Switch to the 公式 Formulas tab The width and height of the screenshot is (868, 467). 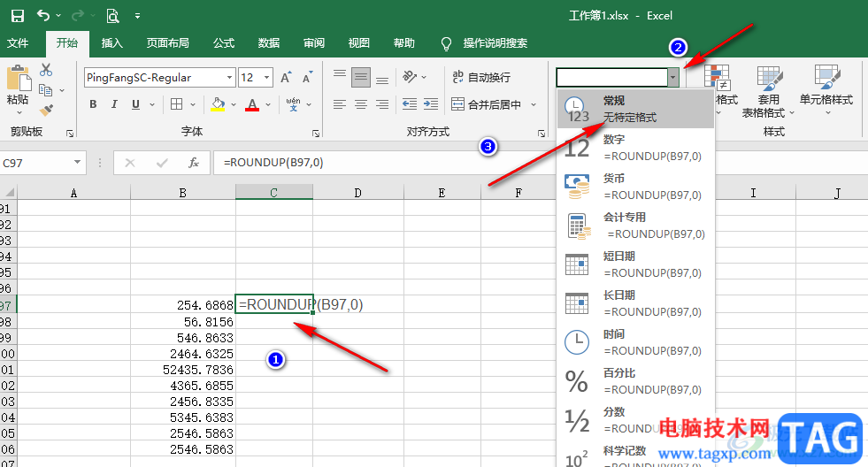coord(224,43)
